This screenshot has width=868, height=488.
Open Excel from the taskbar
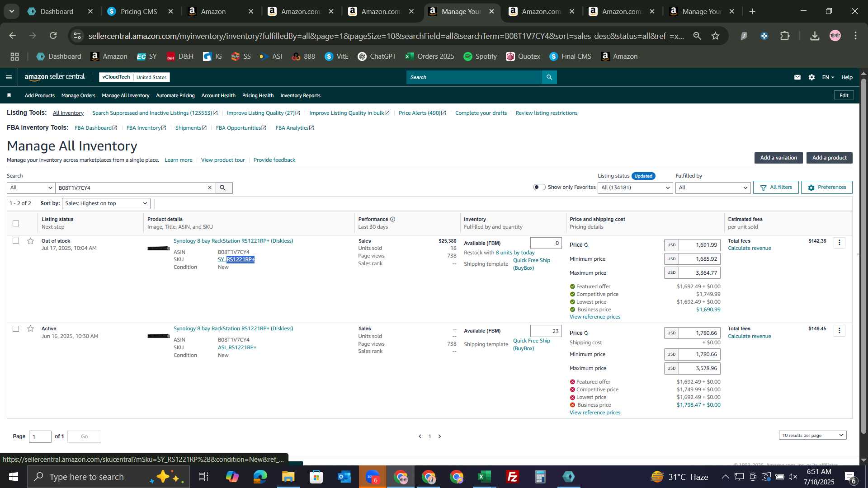(x=485, y=477)
